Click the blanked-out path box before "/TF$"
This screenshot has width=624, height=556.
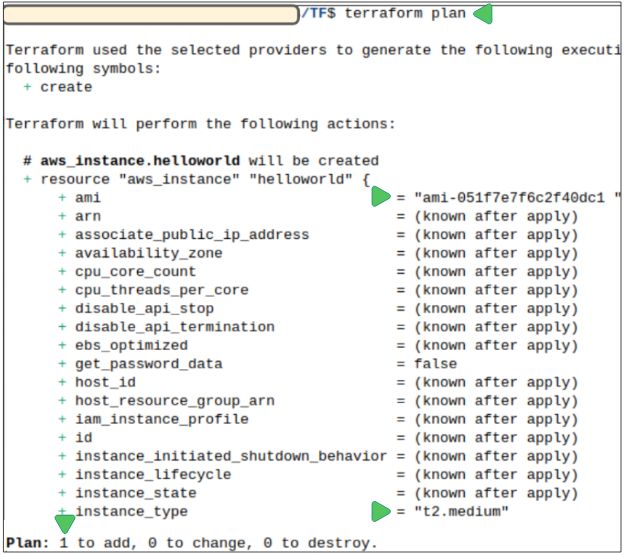(151, 13)
